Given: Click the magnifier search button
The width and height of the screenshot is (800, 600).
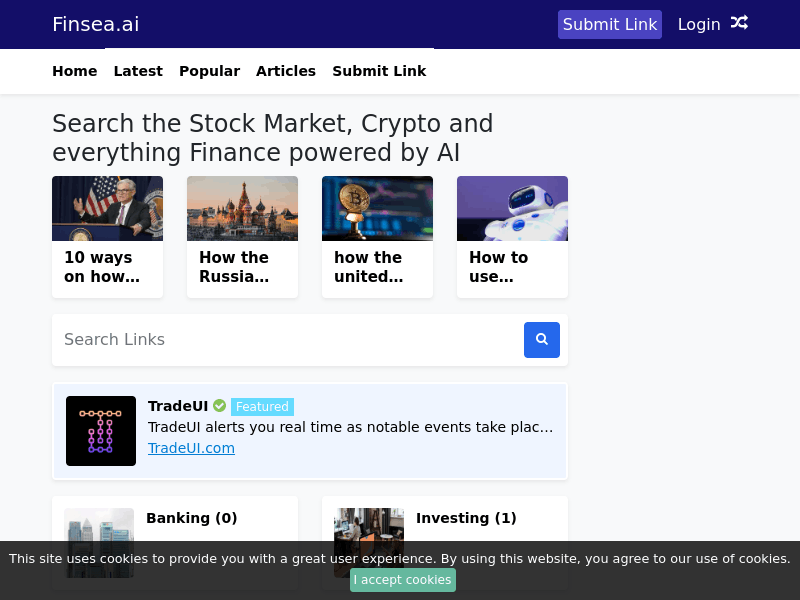Looking at the screenshot, I should click(542, 340).
